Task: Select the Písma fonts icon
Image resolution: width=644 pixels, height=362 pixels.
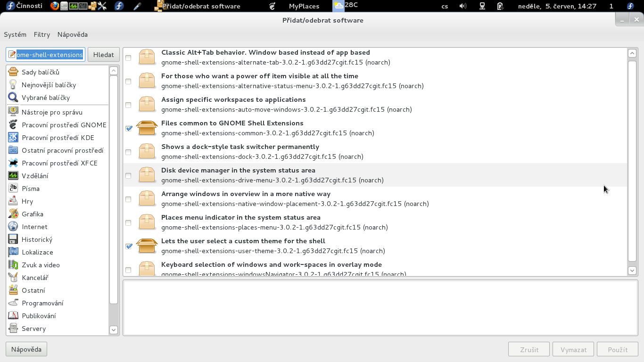Action: pyautogui.click(x=13, y=189)
